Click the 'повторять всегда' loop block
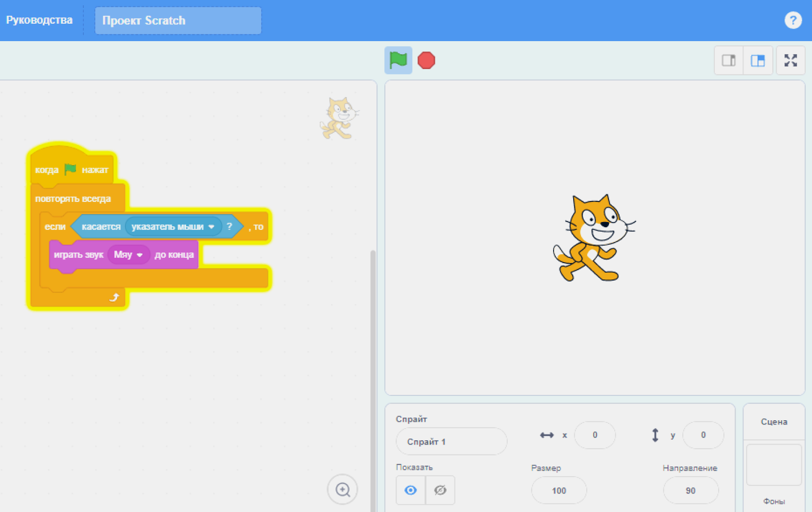Viewport: 812px width, 512px height. coord(73,199)
